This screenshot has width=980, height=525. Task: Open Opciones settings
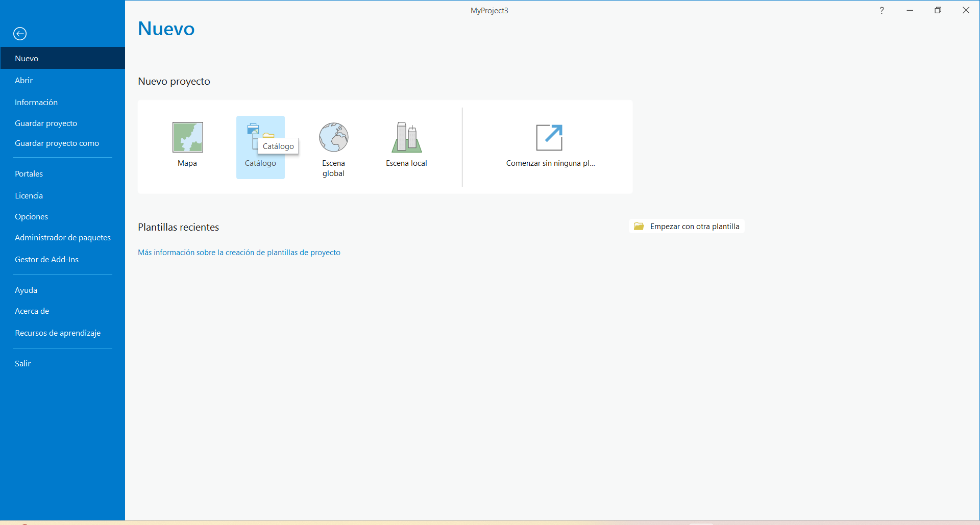31,216
